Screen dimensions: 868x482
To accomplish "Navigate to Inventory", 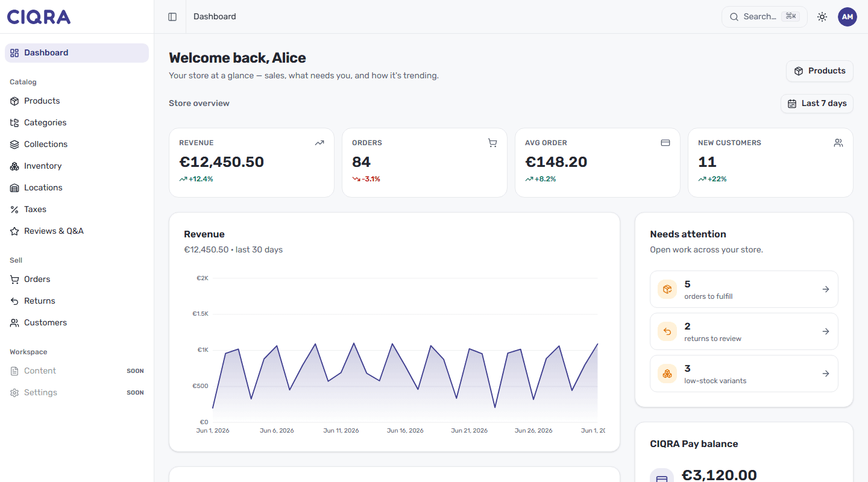I will (x=77, y=166).
